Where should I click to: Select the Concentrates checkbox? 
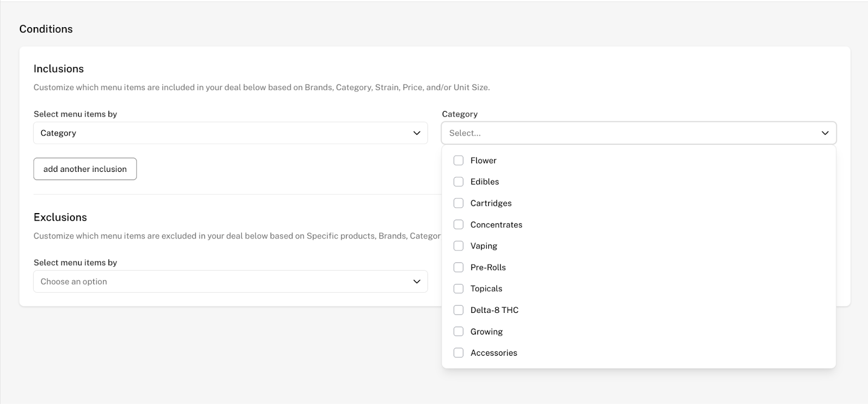point(458,225)
